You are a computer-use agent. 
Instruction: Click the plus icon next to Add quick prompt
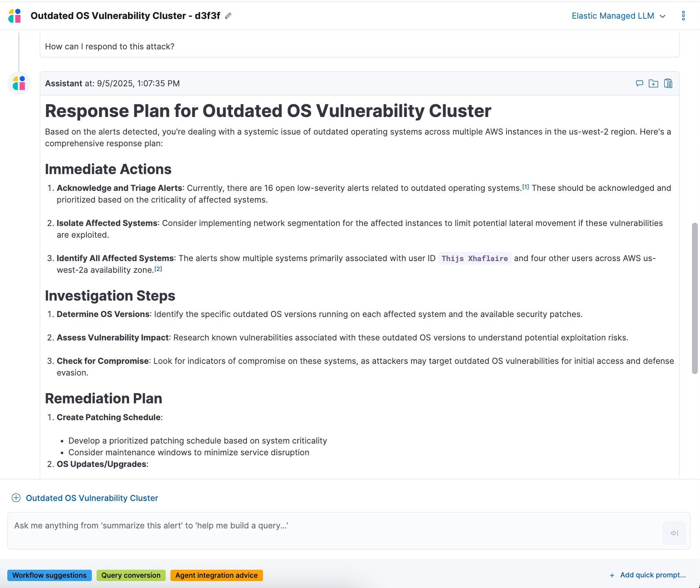[x=612, y=575]
